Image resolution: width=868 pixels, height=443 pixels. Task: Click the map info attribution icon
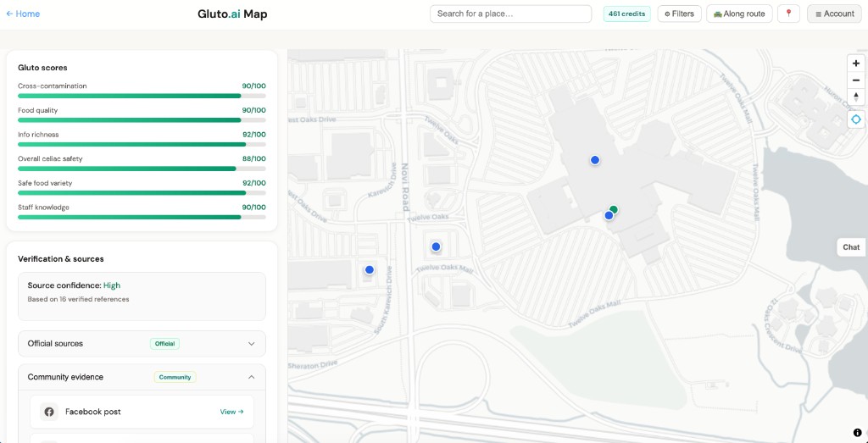point(857,433)
